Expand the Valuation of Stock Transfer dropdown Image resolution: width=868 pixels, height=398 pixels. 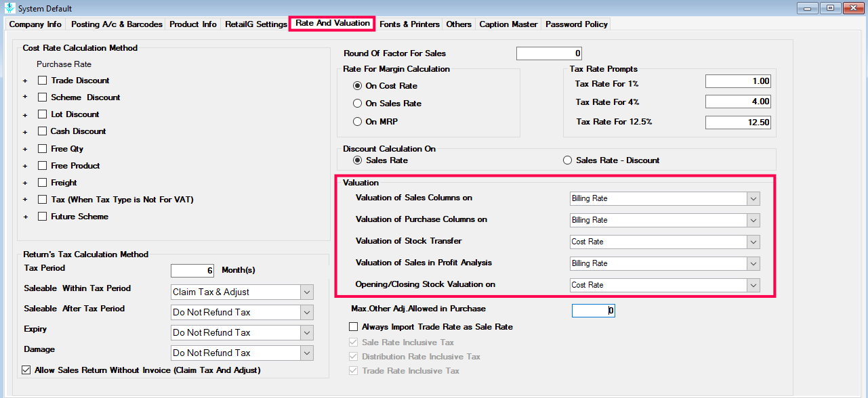665,242
